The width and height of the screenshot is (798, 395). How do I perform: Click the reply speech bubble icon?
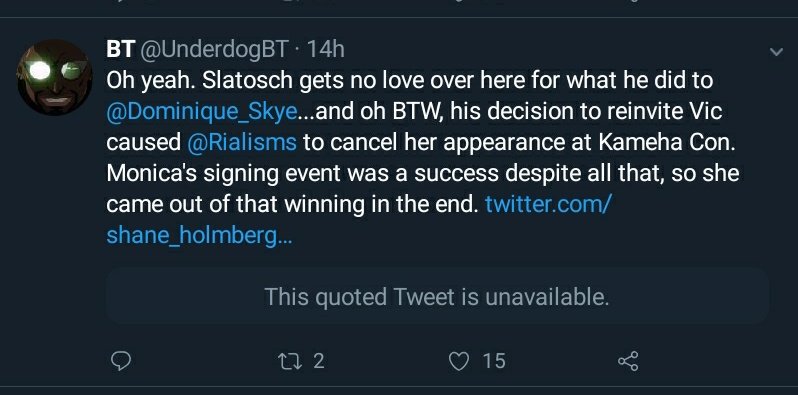[x=121, y=361]
